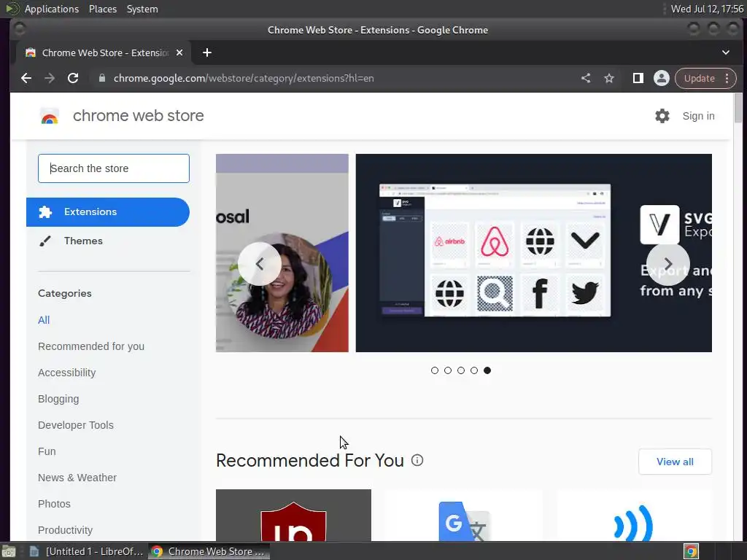Open the blue sound waves extension card

[x=635, y=516]
